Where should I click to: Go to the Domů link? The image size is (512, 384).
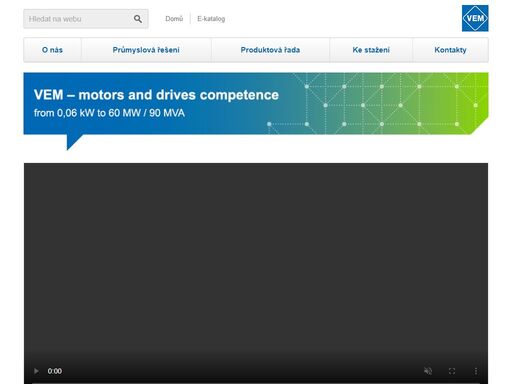174,19
